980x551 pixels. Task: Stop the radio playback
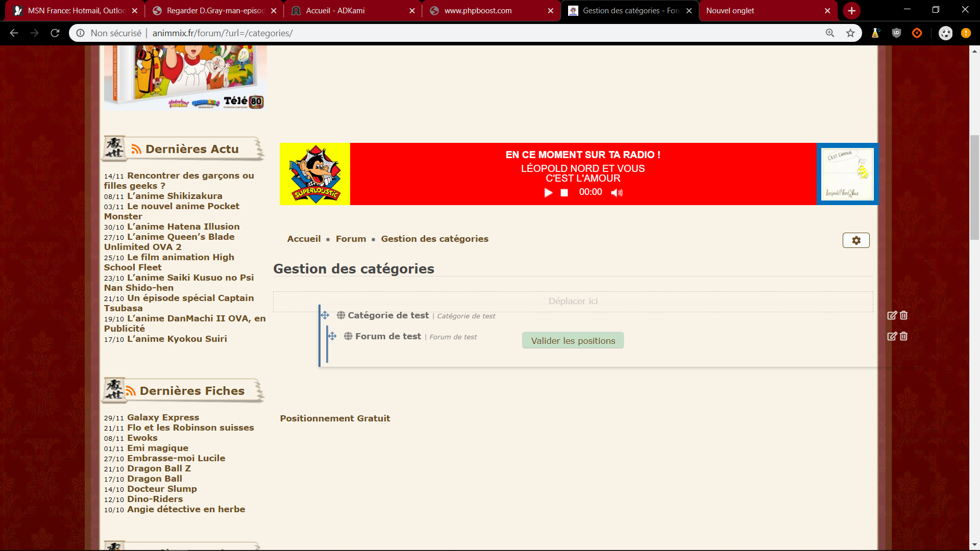(565, 193)
